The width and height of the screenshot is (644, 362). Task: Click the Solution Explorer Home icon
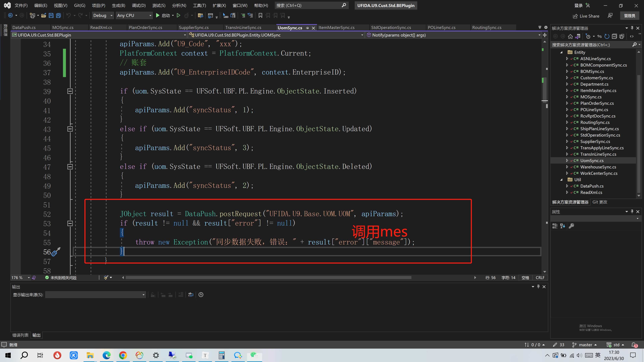pos(570,37)
